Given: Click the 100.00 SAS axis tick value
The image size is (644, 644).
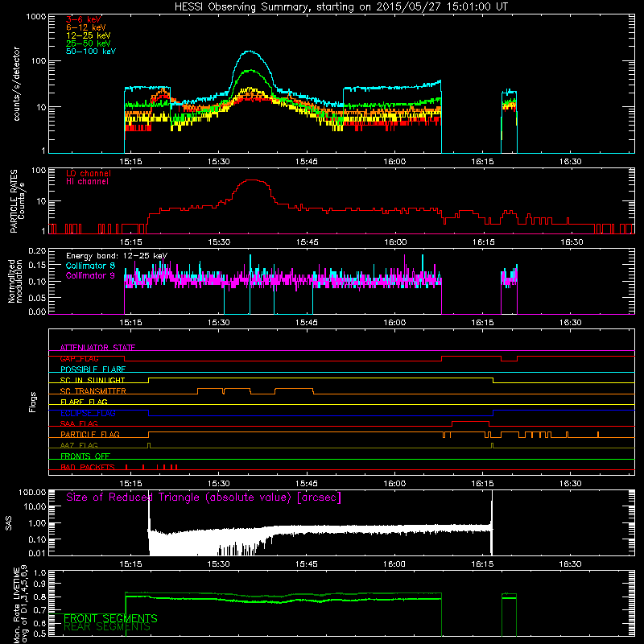Looking at the screenshot, I should 32,492.
